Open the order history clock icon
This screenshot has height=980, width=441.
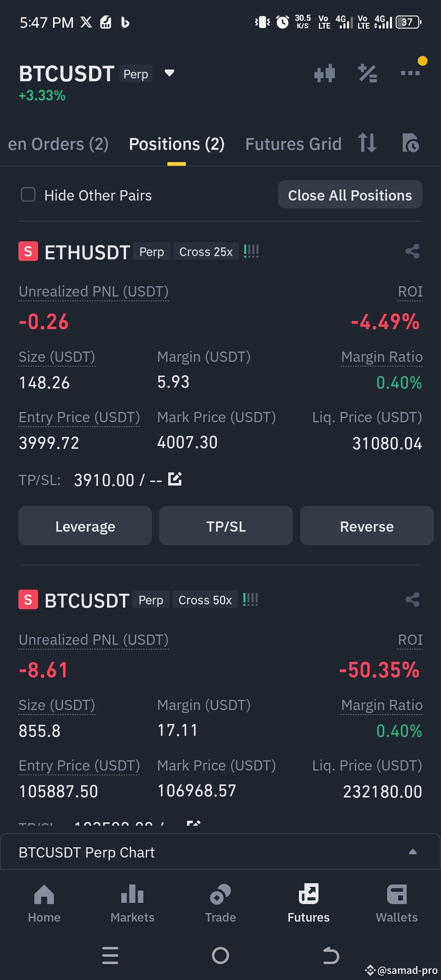410,143
